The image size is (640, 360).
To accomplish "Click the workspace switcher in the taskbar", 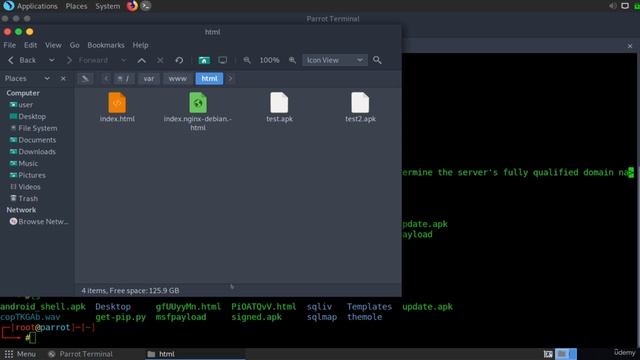I will [566, 354].
